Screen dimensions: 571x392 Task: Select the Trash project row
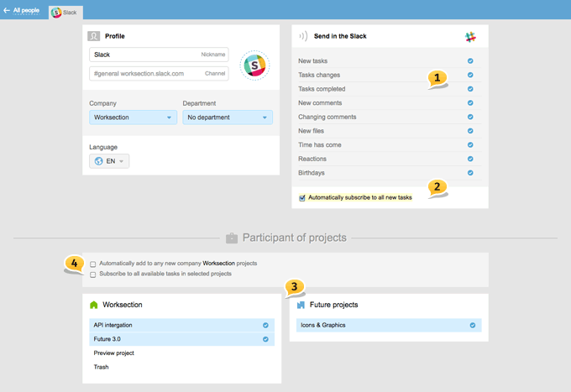[181, 367]
